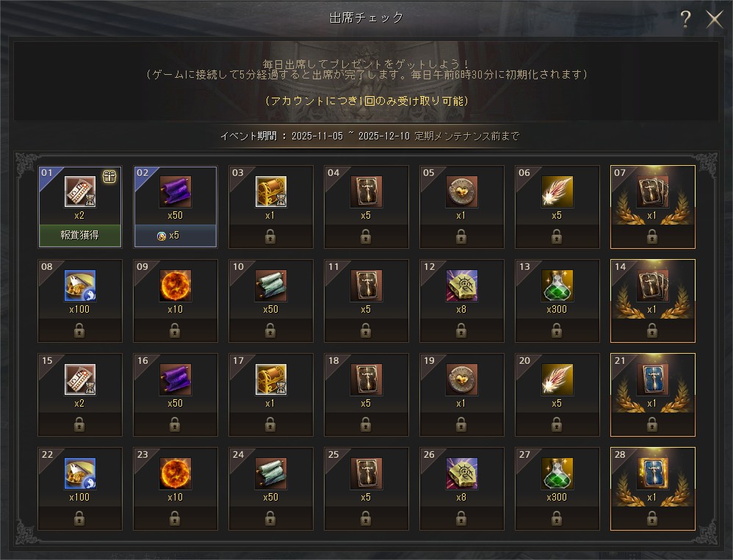Select the teal scroll bundle on day 10
The width and height of the screenshot is (733, 560).
tap(271, 286)
